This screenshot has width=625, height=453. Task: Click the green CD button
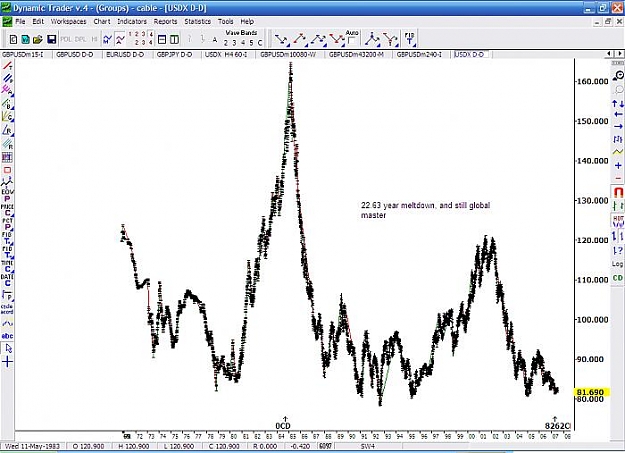pos(618,278)
